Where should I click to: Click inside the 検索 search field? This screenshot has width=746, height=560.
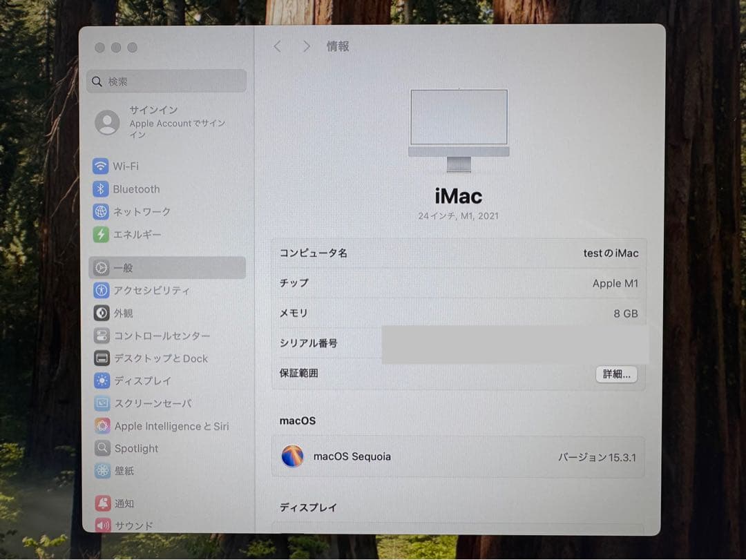tap(166, 81)
